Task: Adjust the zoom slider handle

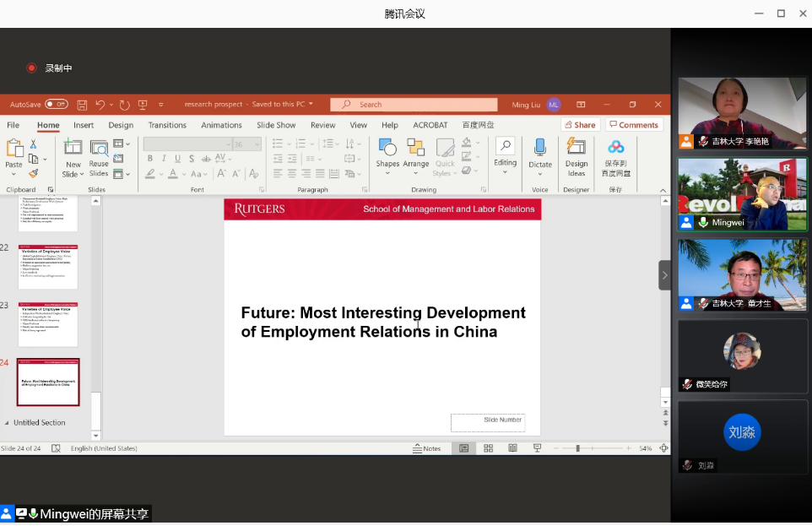Action: click(x=577, y=448)
